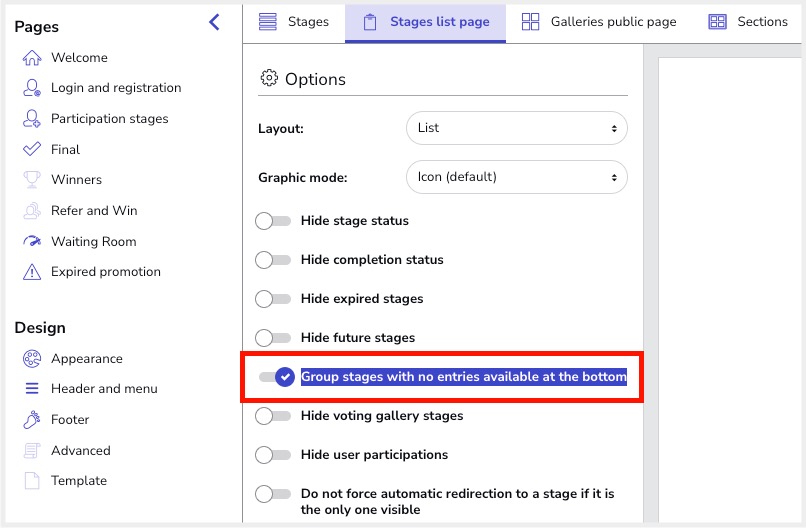Click the 'Hide expired stages' label text

pyautogui.click(x=362, y=299)
